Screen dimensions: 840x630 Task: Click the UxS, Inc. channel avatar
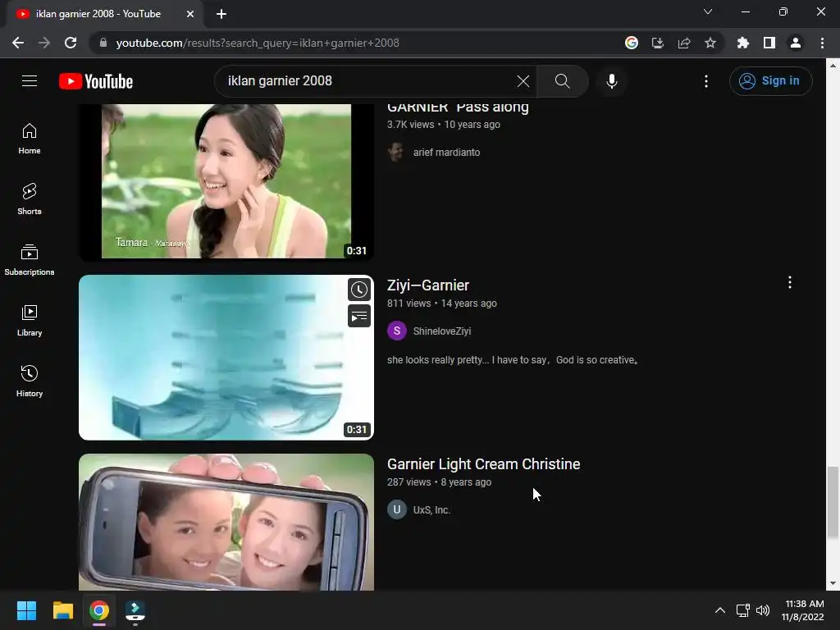click(x=397, y=509)
